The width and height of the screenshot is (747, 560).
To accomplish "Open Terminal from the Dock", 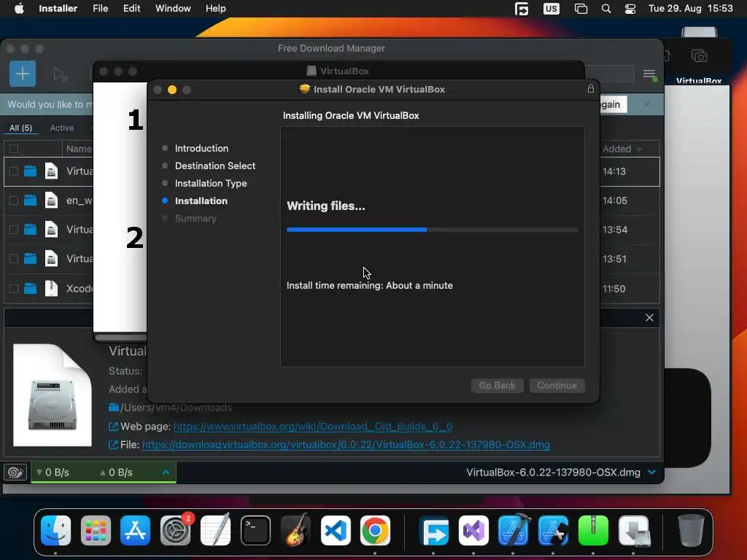I will click(x=255, y=530).
